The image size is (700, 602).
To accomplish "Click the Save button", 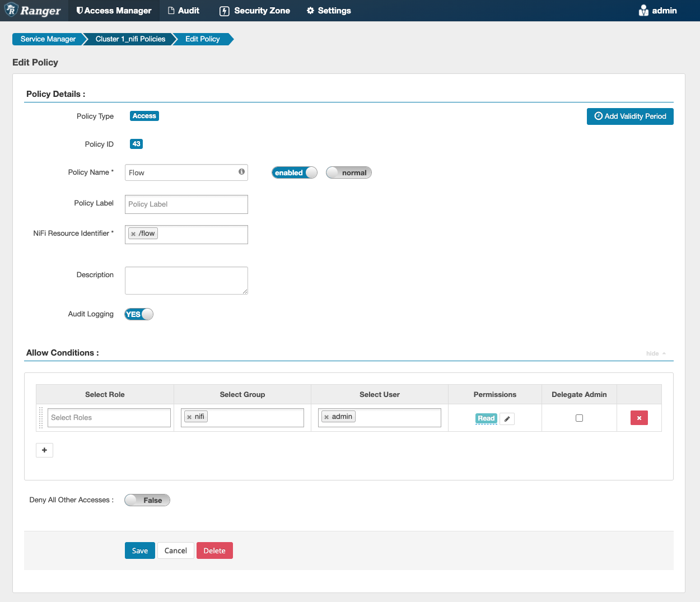I will click(x=139, y=550).
